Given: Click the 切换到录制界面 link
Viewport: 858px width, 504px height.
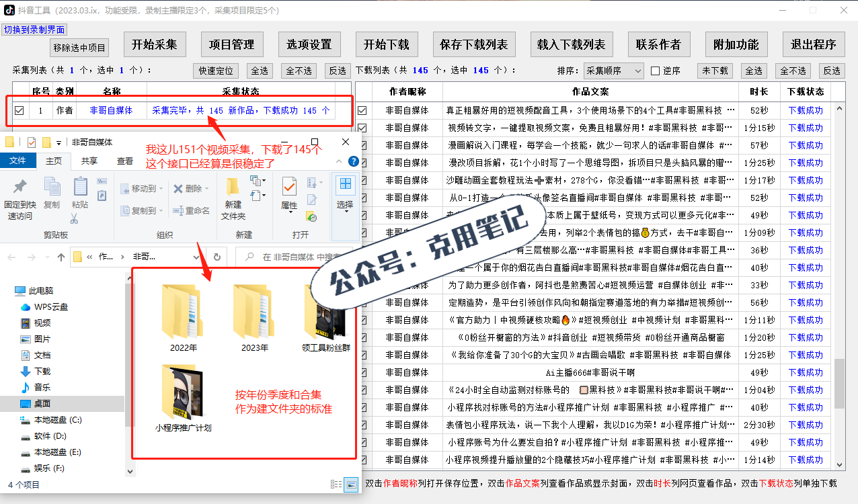Looking at the screenshot, I should coord(34,30).
